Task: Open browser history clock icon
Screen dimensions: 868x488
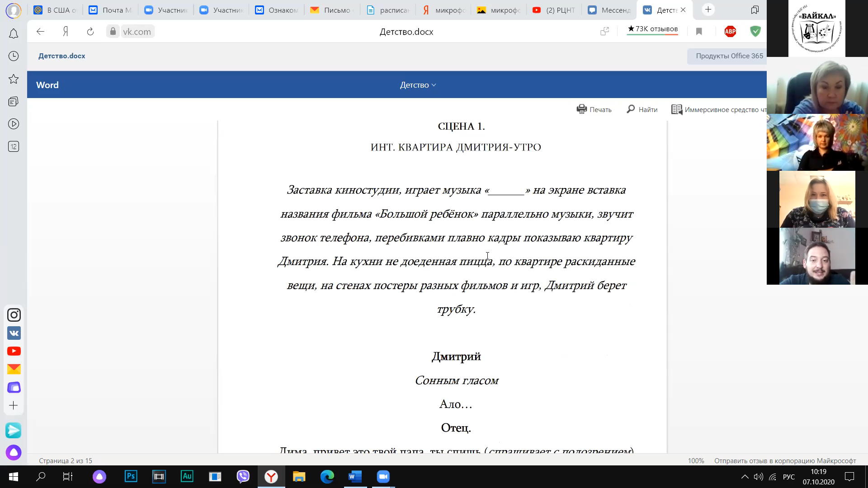Action: click(14, 56)
